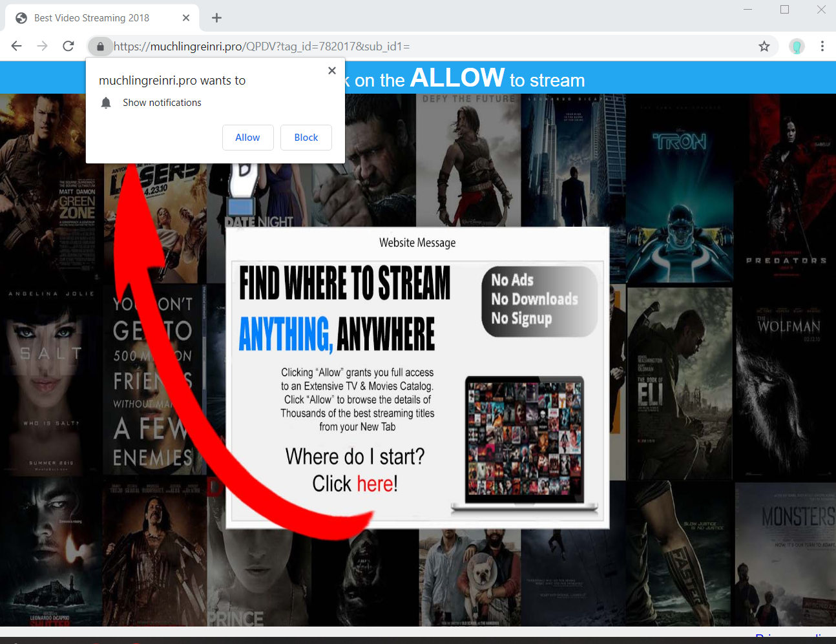
Task: Click the Book of Eli poster
Action: pyautogui.click(x=679, y=382)
